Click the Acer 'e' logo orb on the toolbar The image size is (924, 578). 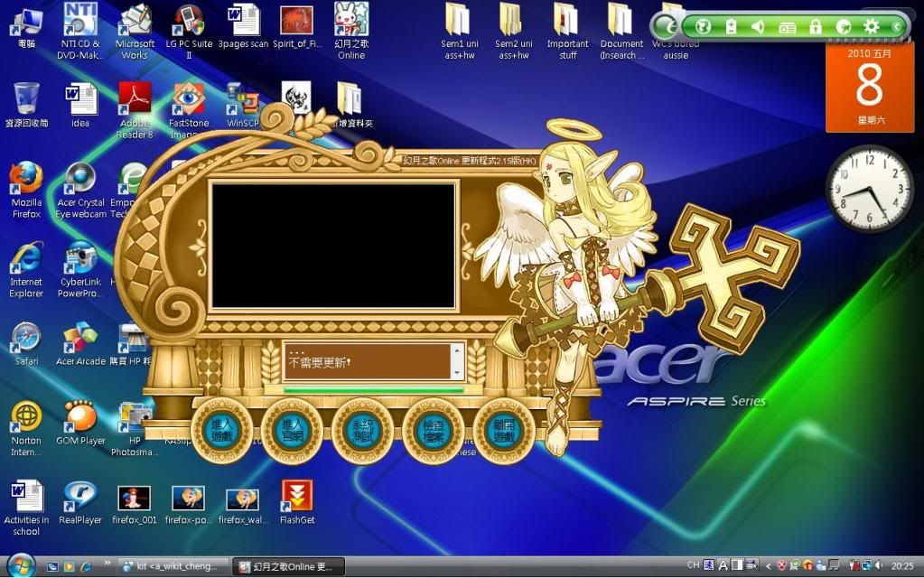tap(666, 26)
